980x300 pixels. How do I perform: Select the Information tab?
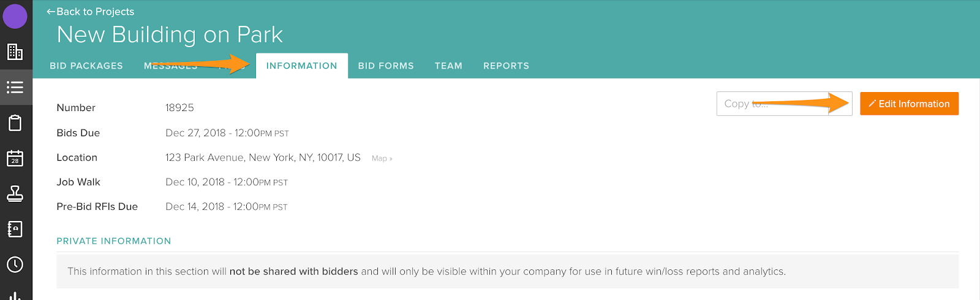301,66
